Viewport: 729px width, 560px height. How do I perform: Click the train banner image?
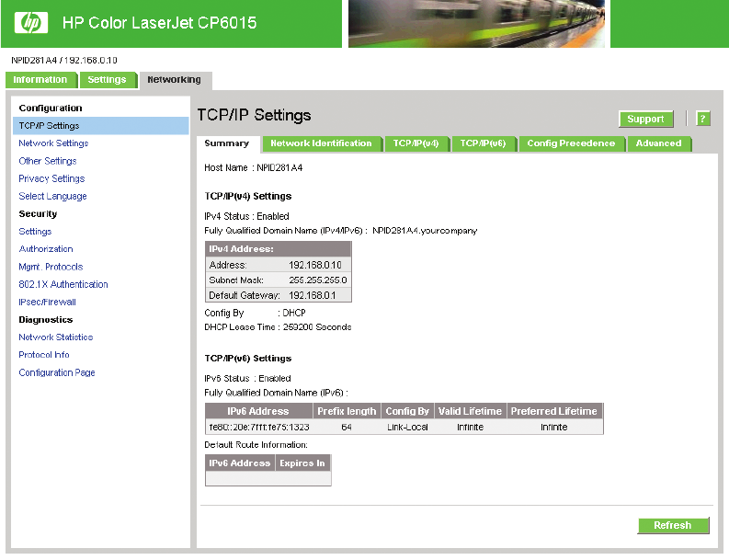coord(476,23)
